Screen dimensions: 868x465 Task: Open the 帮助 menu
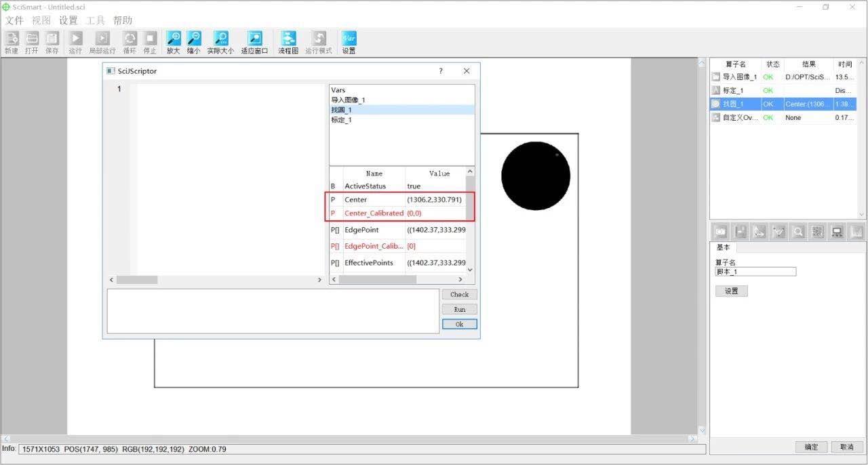click(x=123, y=20)
